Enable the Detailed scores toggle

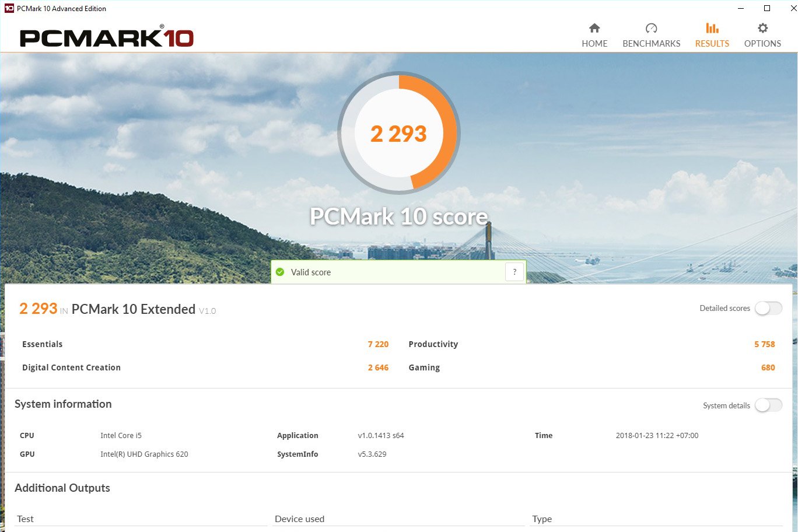[x=768, y=309]
